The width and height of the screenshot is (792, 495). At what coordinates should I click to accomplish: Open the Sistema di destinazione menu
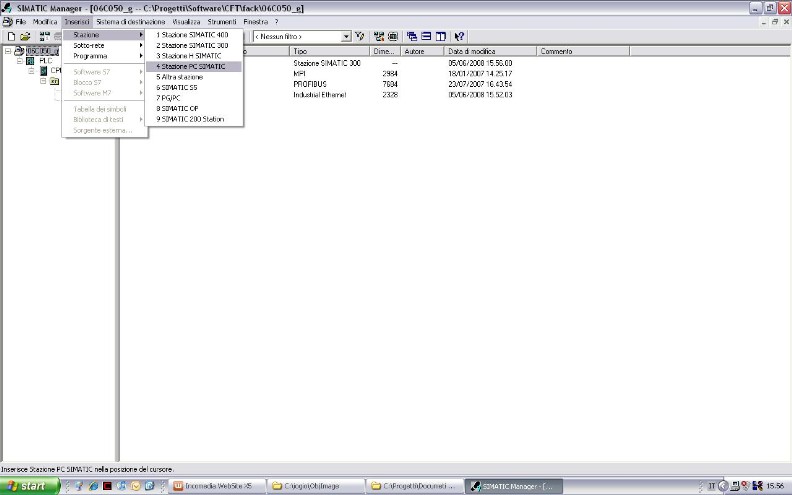click(131, 22)
